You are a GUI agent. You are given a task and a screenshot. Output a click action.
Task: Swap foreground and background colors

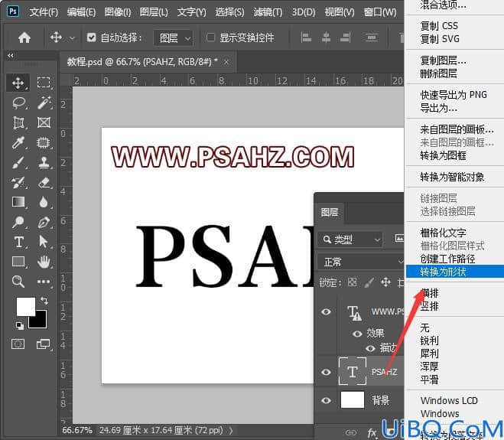(x=44, y=301)
